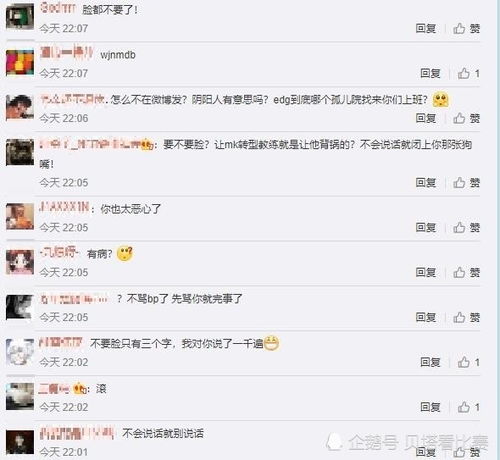Image resolution: width=500 pixels, height=460 pixels.
Task: Open avatar of 有病? commenter
Action: (20, 262)
